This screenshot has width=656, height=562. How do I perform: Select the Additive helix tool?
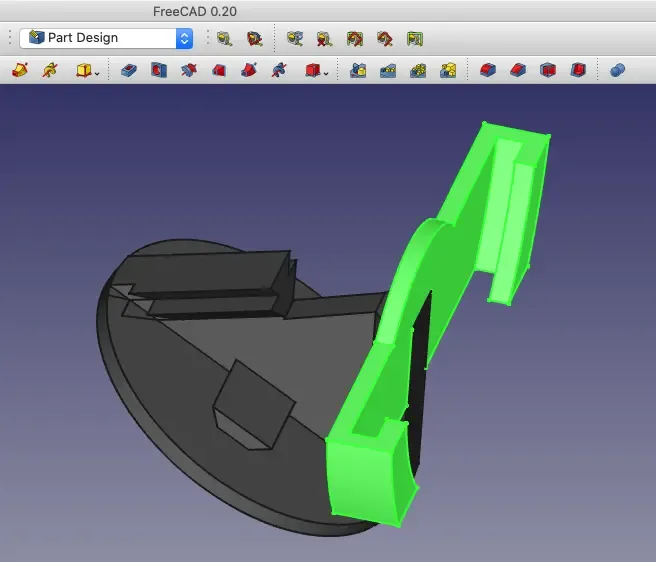50,70
